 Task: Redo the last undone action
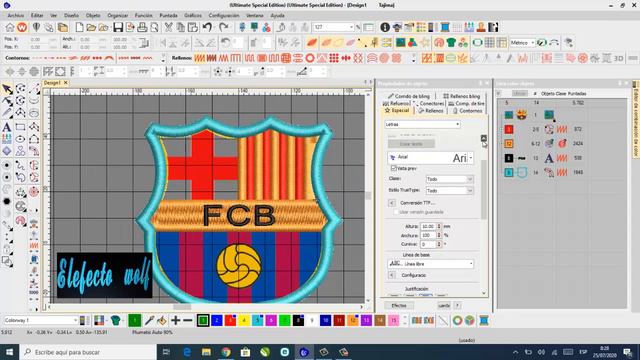[224, 27]
